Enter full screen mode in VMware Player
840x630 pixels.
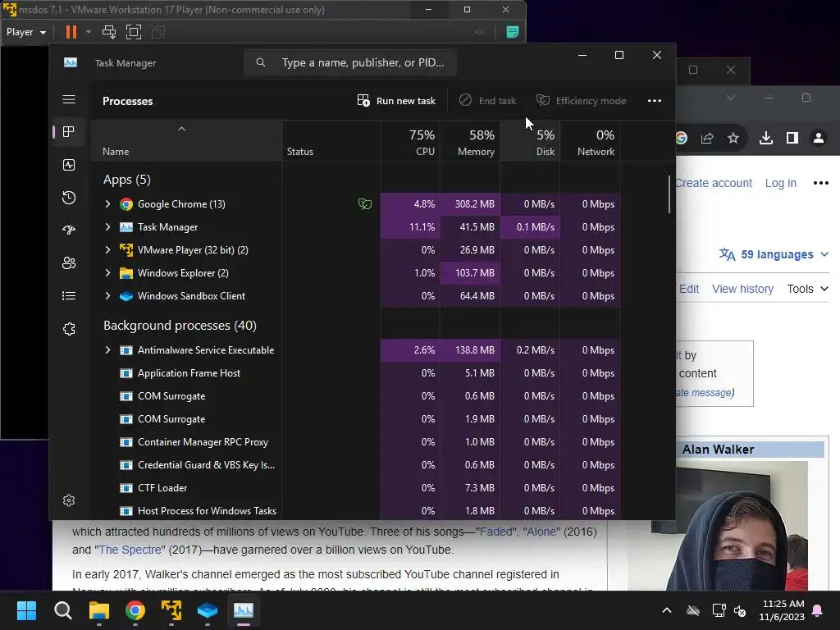coord(134,32)
